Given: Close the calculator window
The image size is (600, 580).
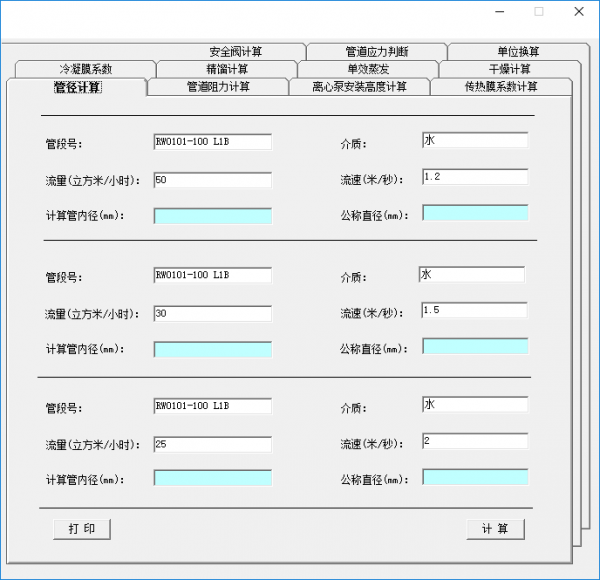Looking at the screenshot, I should pos(579,12).
